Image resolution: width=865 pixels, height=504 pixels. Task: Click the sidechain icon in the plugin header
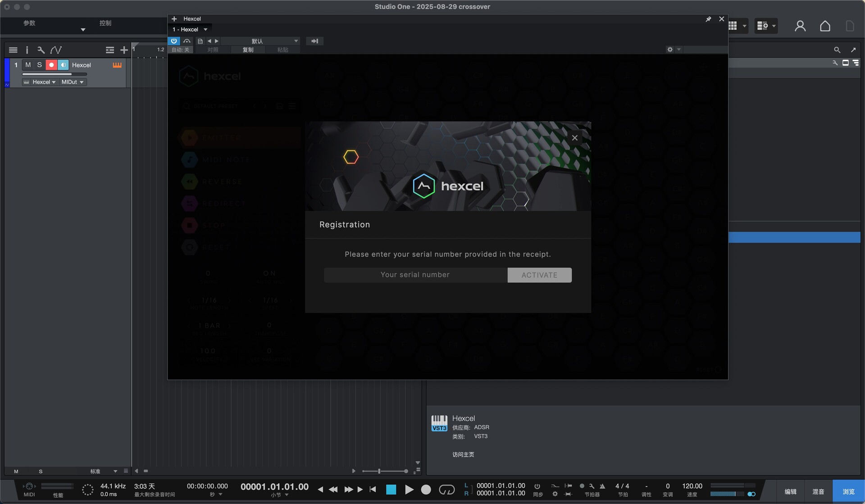tap(187, 41)
